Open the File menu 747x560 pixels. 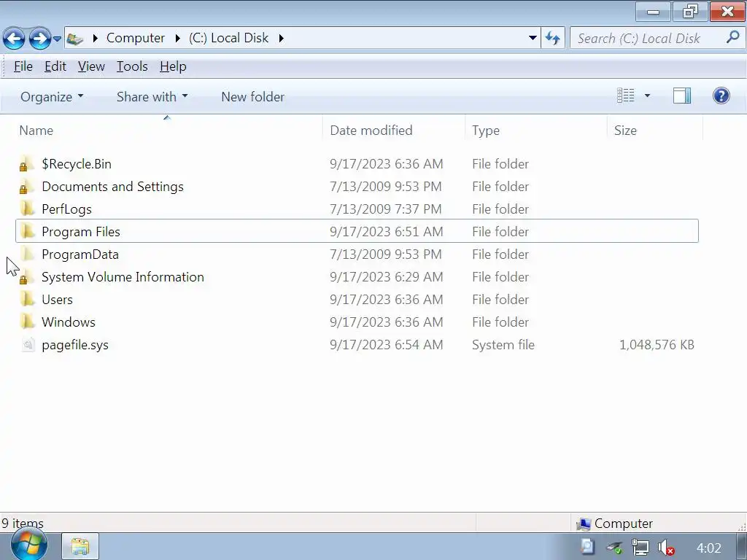tap(23, 66)
